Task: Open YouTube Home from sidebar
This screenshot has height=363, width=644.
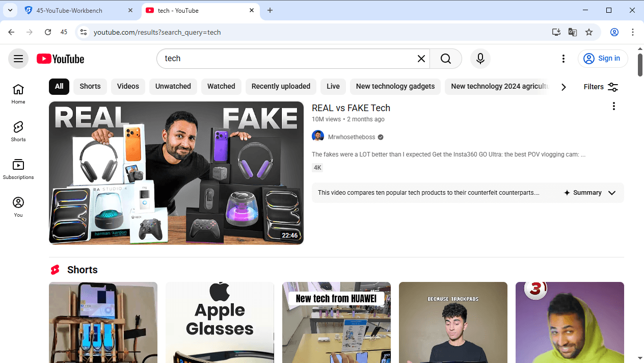Action: (x=18, y=93)
